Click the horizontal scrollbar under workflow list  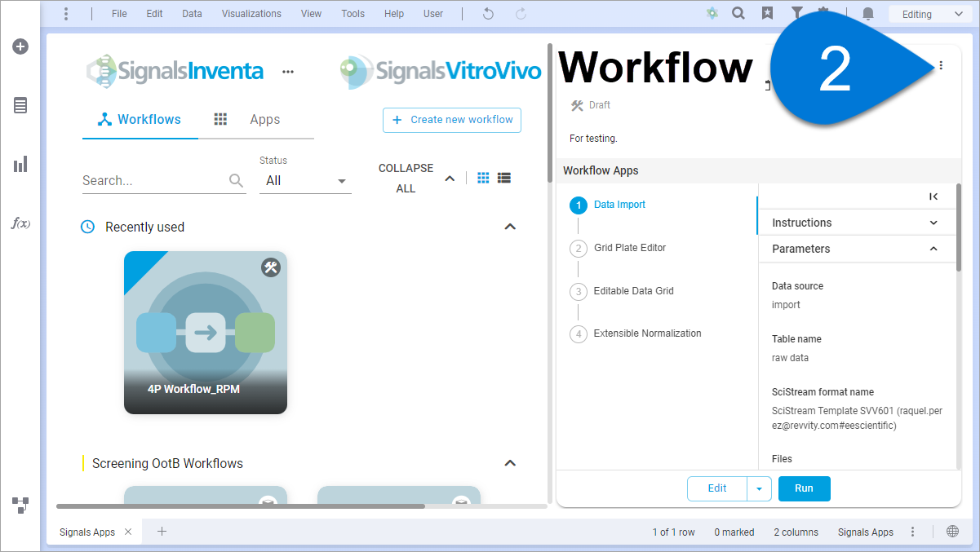(241, 506)
